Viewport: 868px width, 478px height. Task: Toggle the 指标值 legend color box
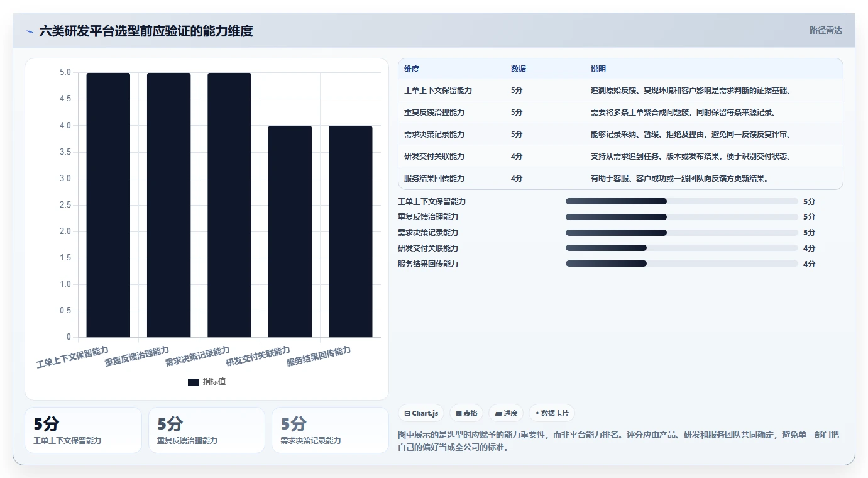[194, 382]
